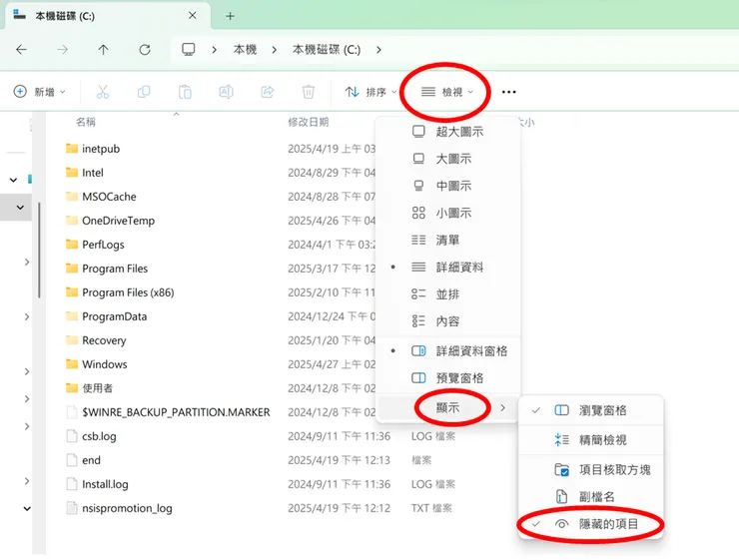This screenshot has width=739, height=560.
Task: Select the file named end
Action: point(91,460)
